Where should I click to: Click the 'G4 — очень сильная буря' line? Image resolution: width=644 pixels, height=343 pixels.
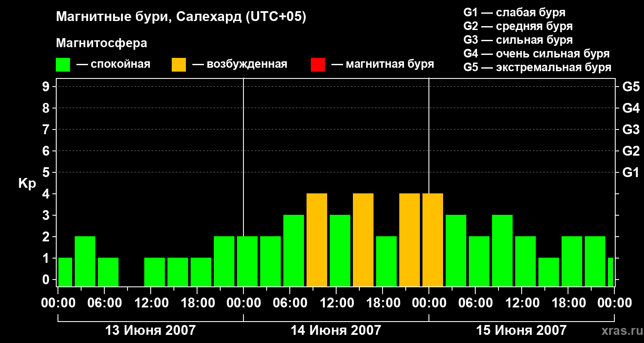537,54
